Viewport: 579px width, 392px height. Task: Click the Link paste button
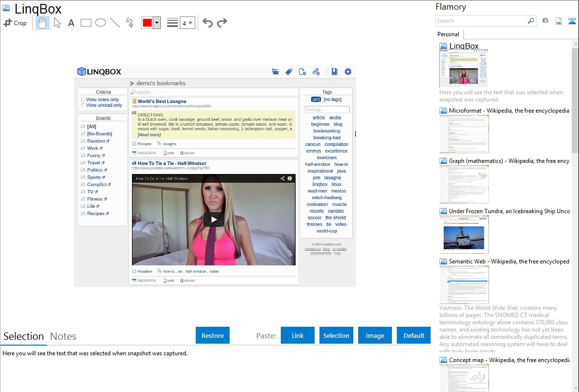pyautogui.click(x=298, y=335)
